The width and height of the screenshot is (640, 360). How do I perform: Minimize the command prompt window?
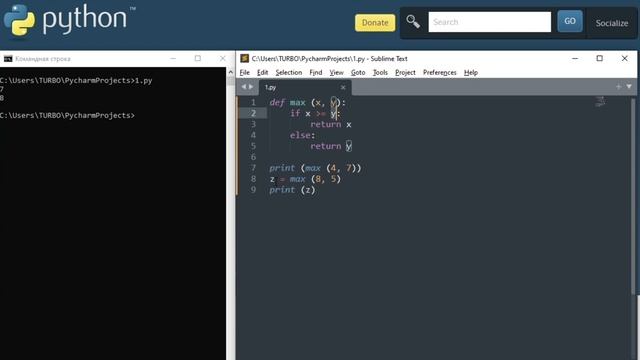click(x=173, y=58)
